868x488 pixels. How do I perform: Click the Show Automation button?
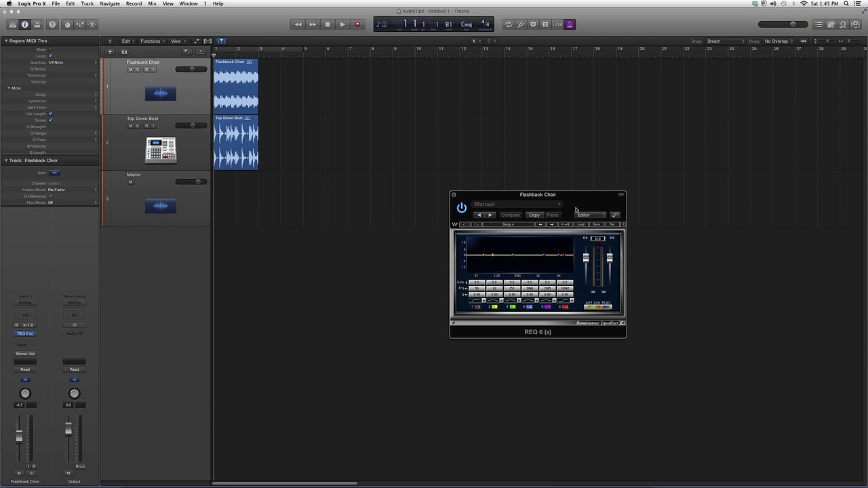197,41
